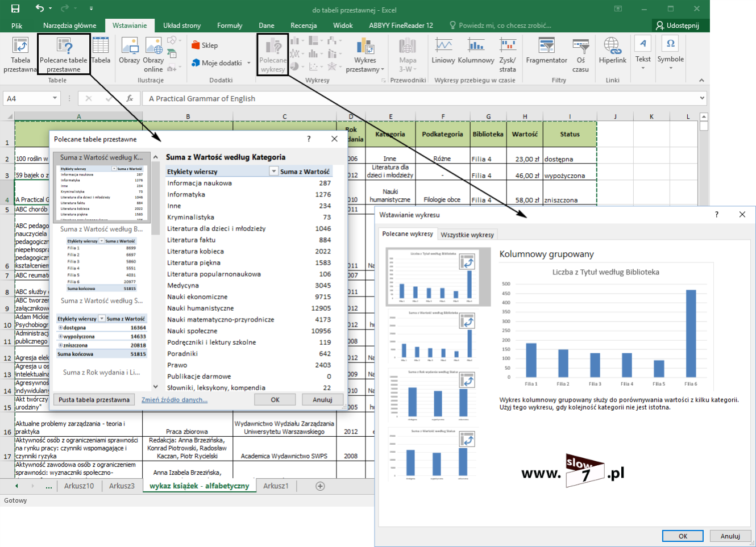Click Zmień źródło danych link
The height and width of the screenshot is (547, 756).
click(175, 400)
